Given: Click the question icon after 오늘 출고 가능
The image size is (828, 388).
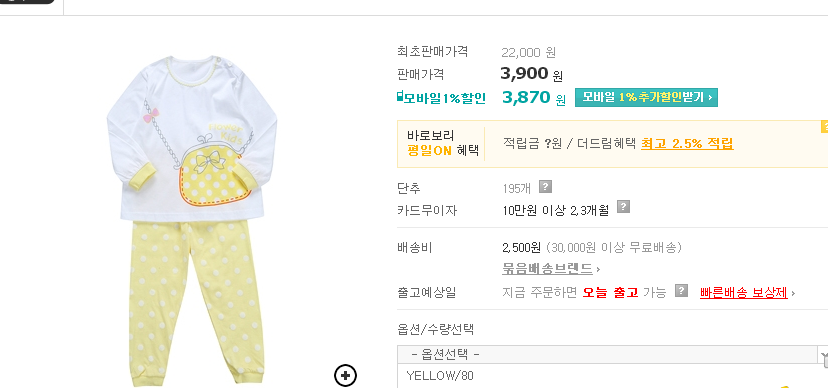Looking at the screenshot, I should (682, 291).
